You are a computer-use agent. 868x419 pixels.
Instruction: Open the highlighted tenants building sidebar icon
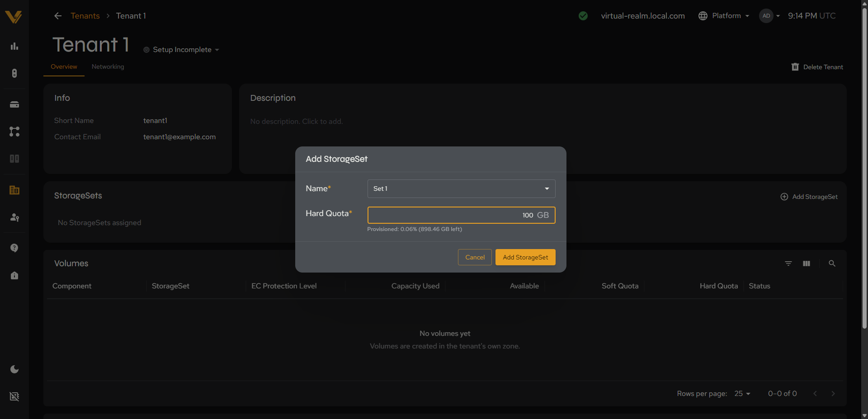pos(14,190)
